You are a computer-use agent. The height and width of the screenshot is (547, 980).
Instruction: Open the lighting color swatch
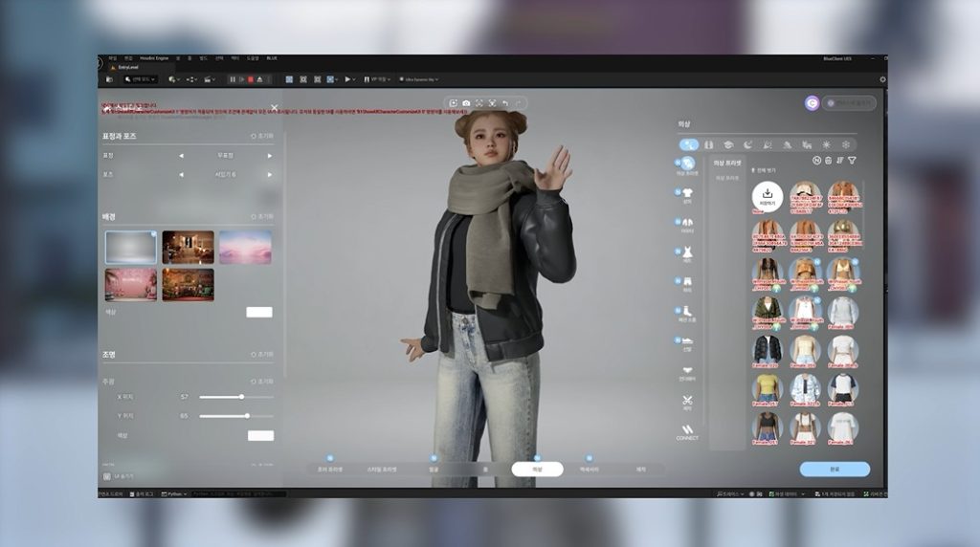(x=260, y=436)
